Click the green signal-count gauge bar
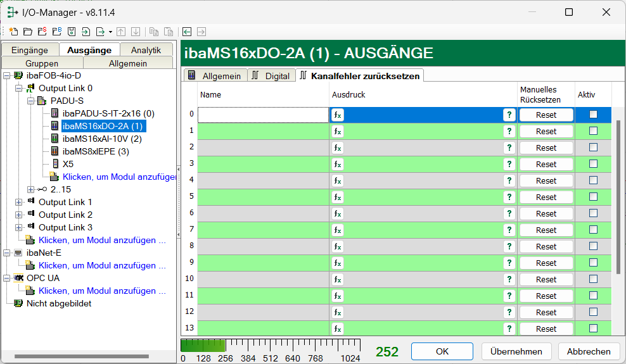 [x=203, y=346]
